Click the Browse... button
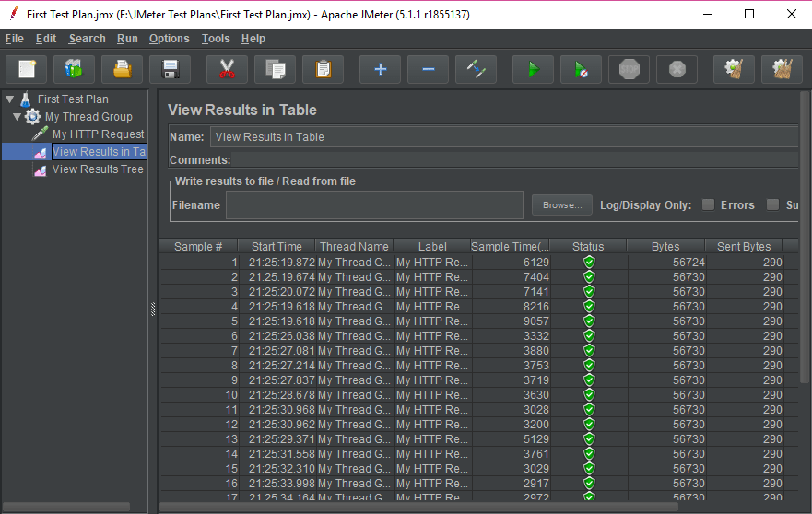The image size is (812, 514). (x=562, y=205)
